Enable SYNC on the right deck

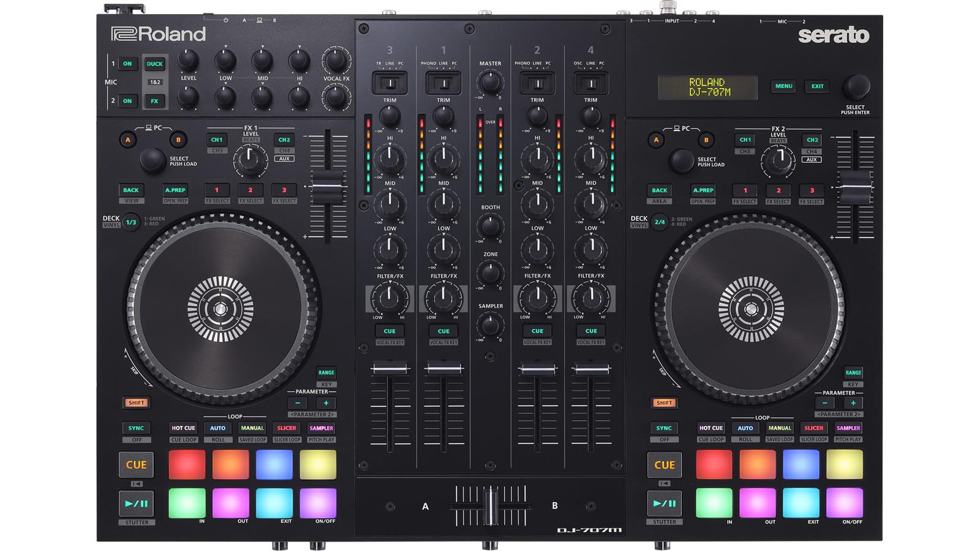pos(665,428)
